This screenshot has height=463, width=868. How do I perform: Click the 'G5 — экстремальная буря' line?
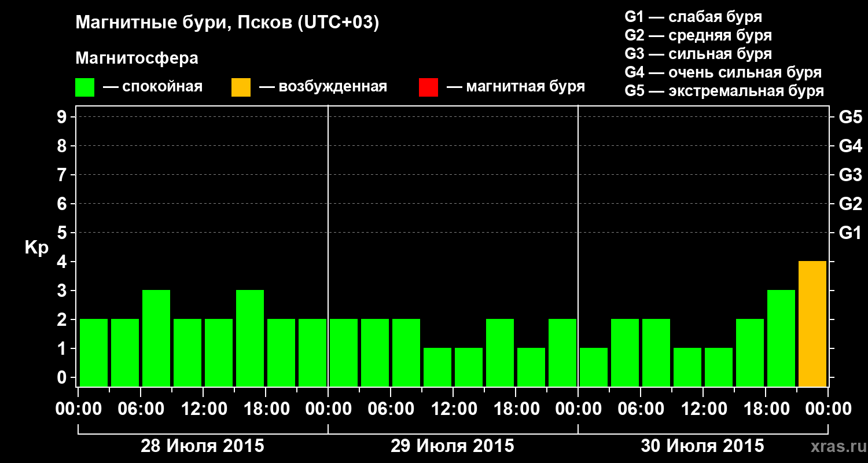[724, 91]
